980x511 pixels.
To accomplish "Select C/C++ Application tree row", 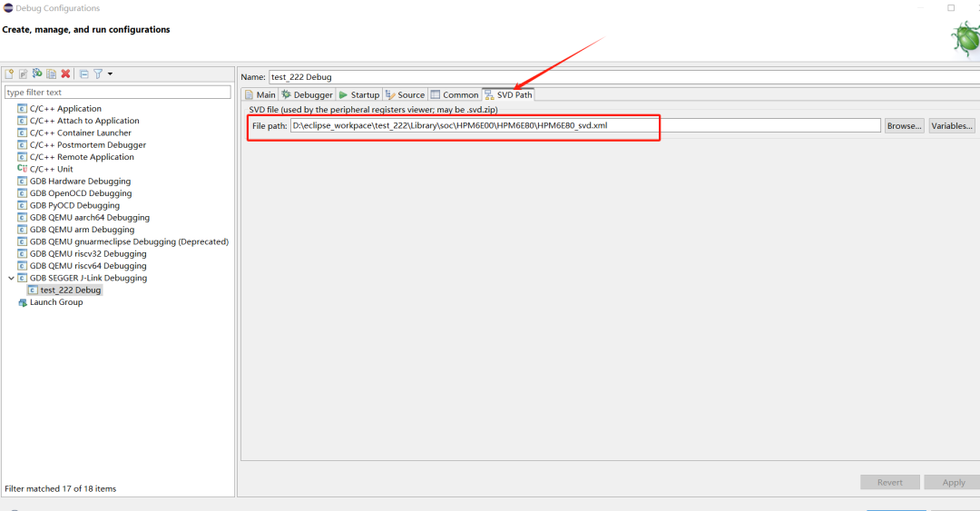I will pos(65,108).
